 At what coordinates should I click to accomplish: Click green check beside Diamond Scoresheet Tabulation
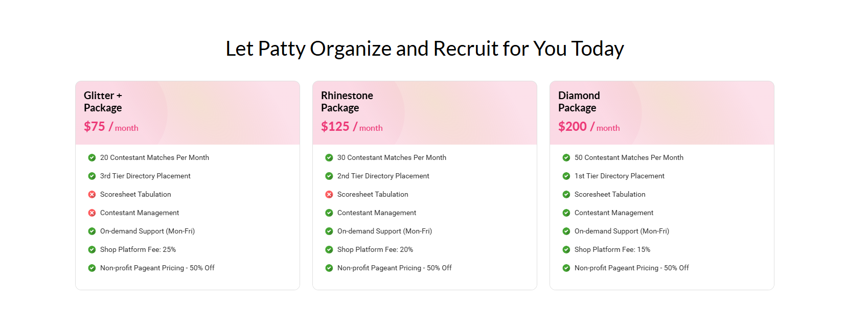coord(566,194)
